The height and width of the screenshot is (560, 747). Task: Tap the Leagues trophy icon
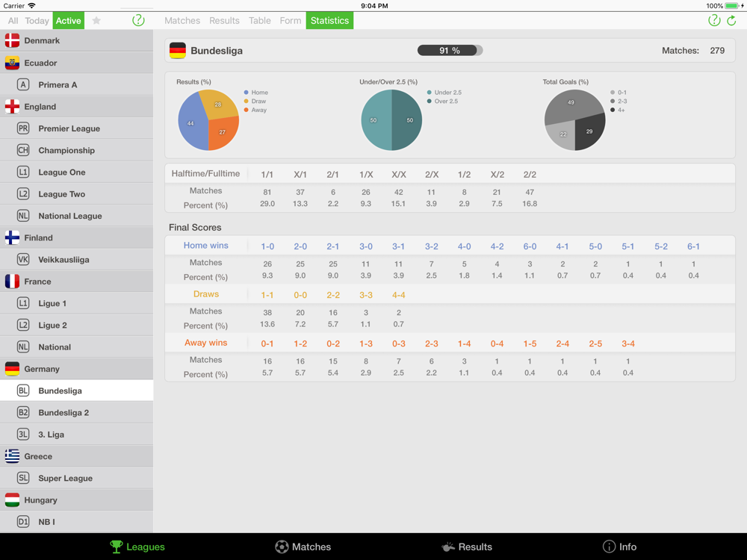click(117, 547)
